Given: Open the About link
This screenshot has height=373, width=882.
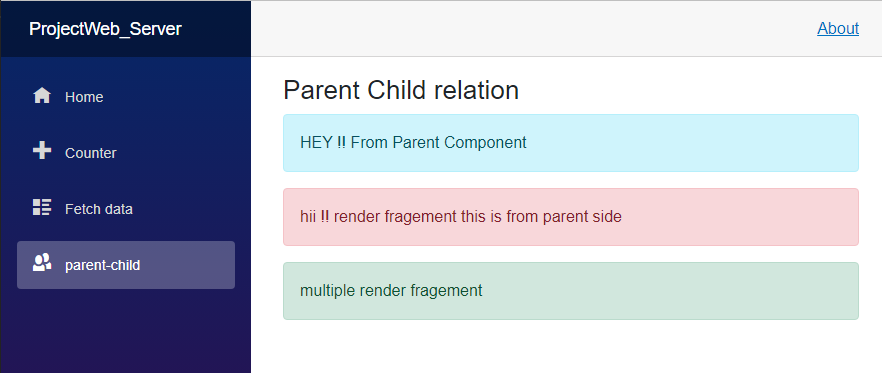Looking at the screenshot, I should [838, 28].
